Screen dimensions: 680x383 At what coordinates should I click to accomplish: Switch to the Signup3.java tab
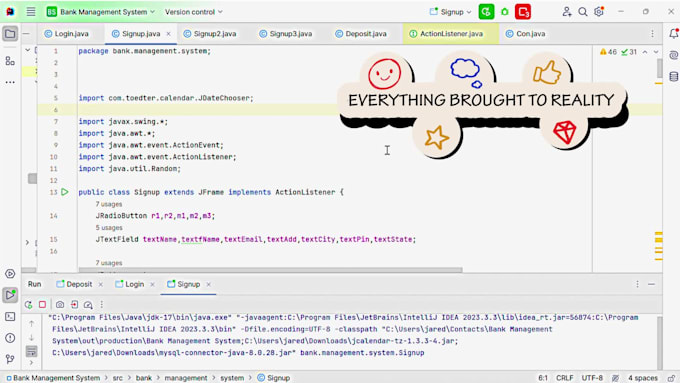(x=286, y=33)
